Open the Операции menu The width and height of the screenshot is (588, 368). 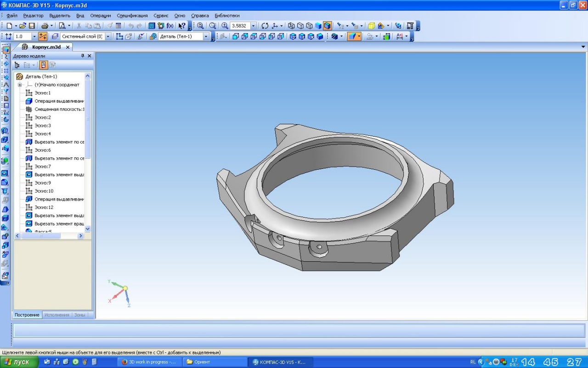click(x=100, y=15)
